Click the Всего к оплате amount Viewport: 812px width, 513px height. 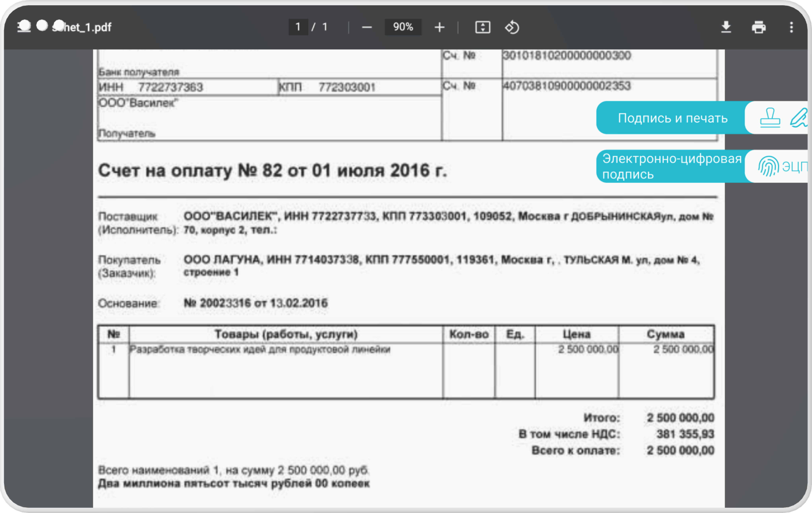680,450
